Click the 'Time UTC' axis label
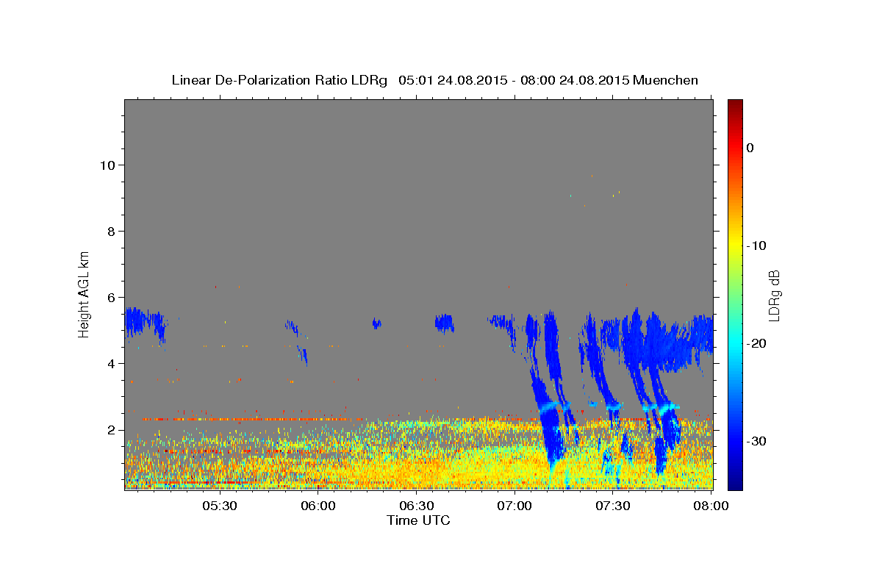This screenshot has height=588, width=882. point(418,520)
